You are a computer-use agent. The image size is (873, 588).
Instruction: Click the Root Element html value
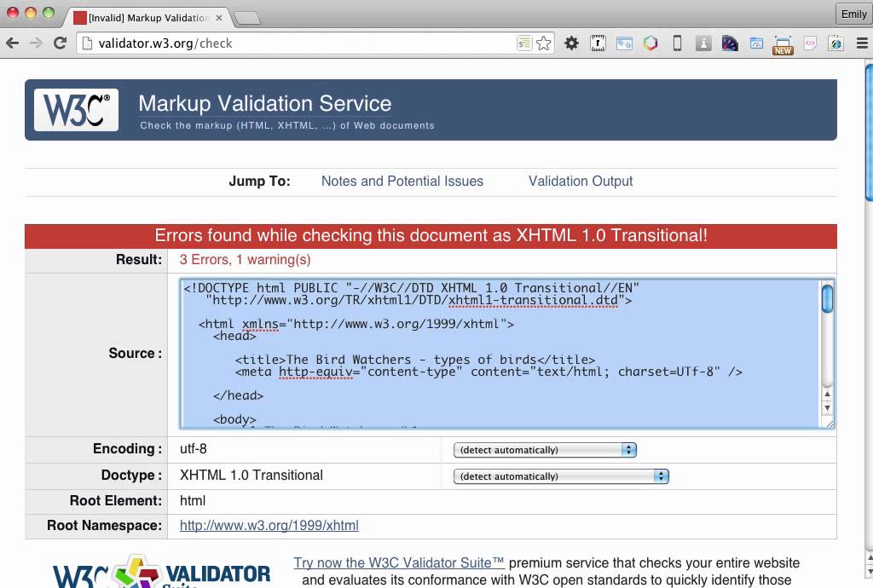point(193,501)
